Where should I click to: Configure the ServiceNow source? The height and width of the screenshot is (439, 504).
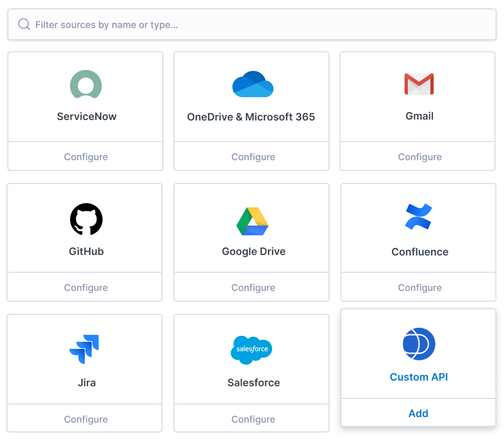85,156
